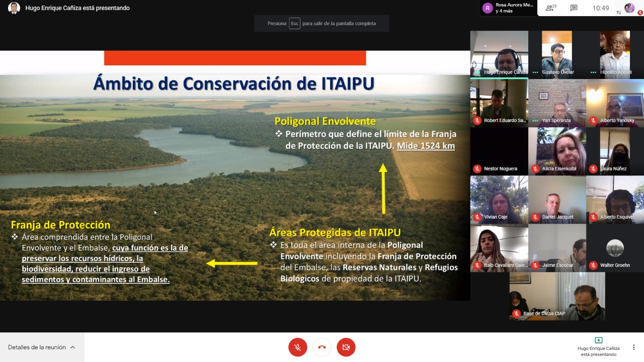Screen dimensions: 644x362
Task: Click the Poligonal Envolvente heading on slide
Action: pyautogui.click(x=325, y=121)
